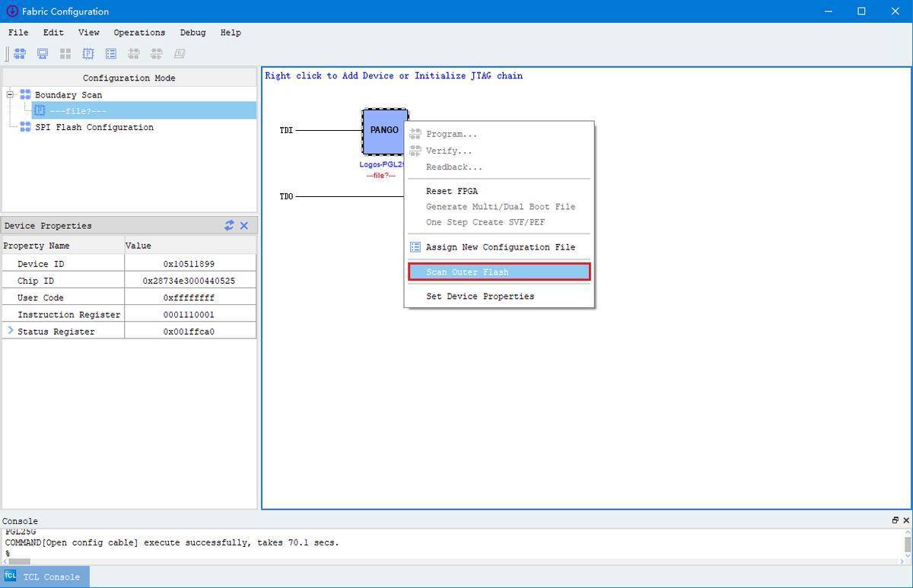This screenshot has width=913, height=588.
Task: Click the Console horizontal scrollbar
Action: pos(19,561)
